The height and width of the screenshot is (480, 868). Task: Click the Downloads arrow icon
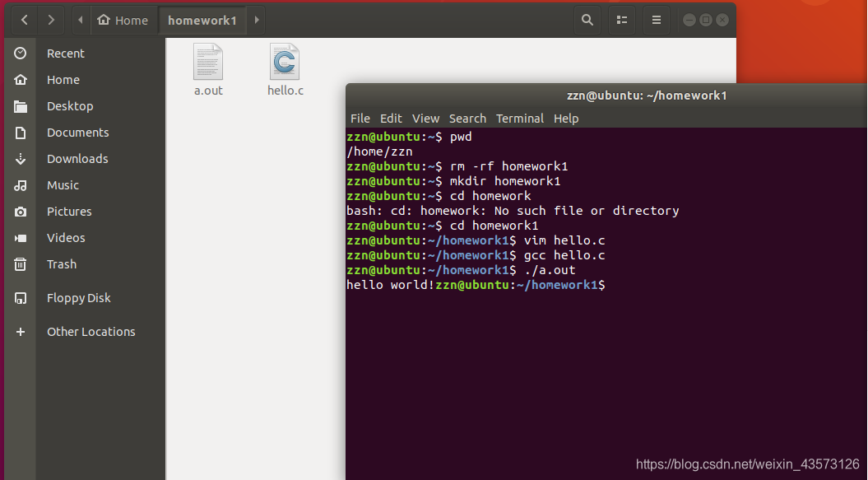(21, 159)
